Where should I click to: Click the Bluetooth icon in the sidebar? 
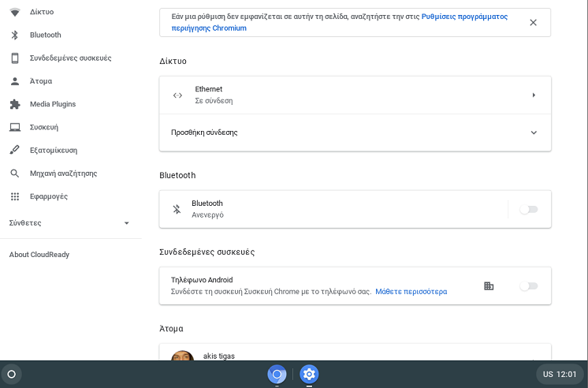[x=15, y=35]
